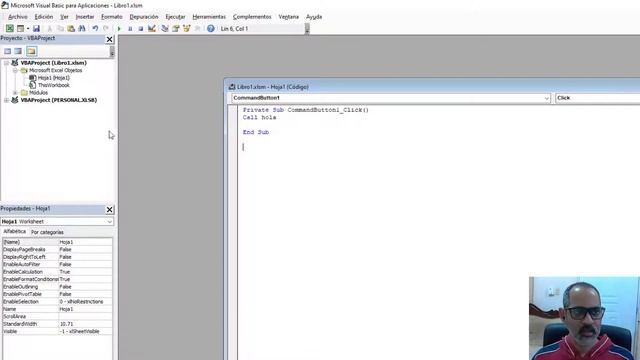The width and height of the screenshot is (640, 360).
Task: Click the EnableCalculation True value
Action: 85,272
